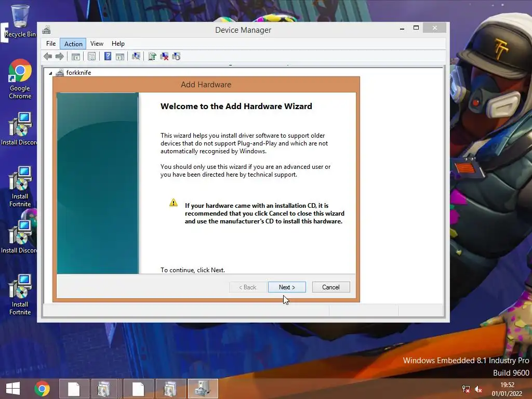Click the Disable device down-arrow toolbar icon
The image size is (532, 399).
coord(176,56)
